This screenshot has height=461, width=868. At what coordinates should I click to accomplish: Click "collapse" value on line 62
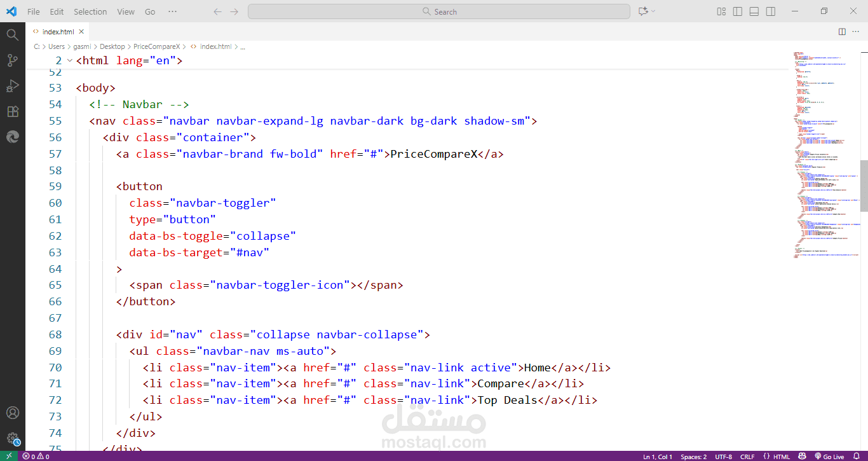click(x=263, y=236)
